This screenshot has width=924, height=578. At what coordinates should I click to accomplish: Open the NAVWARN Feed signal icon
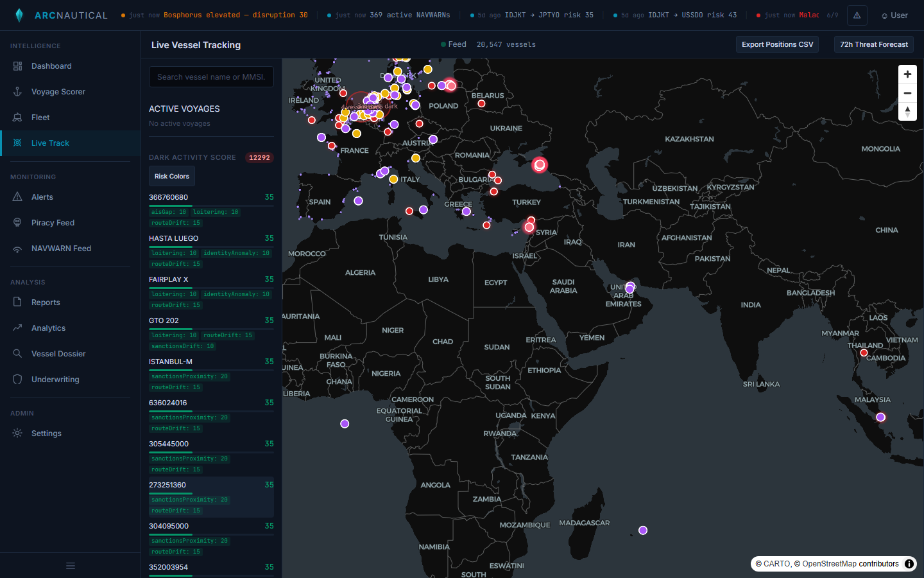17,248
